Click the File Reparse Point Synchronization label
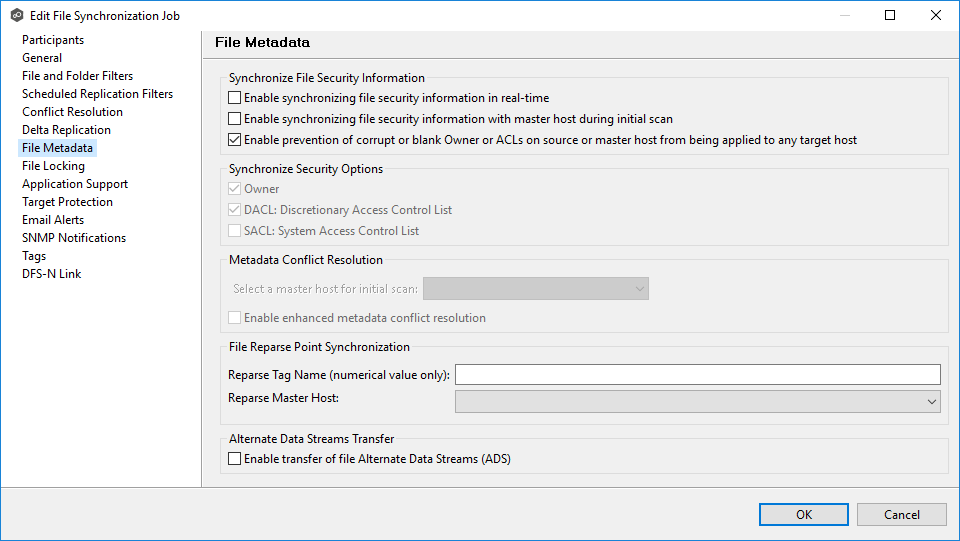The height and width of the screenshot is (541, 960). click(x=319, y=347)
